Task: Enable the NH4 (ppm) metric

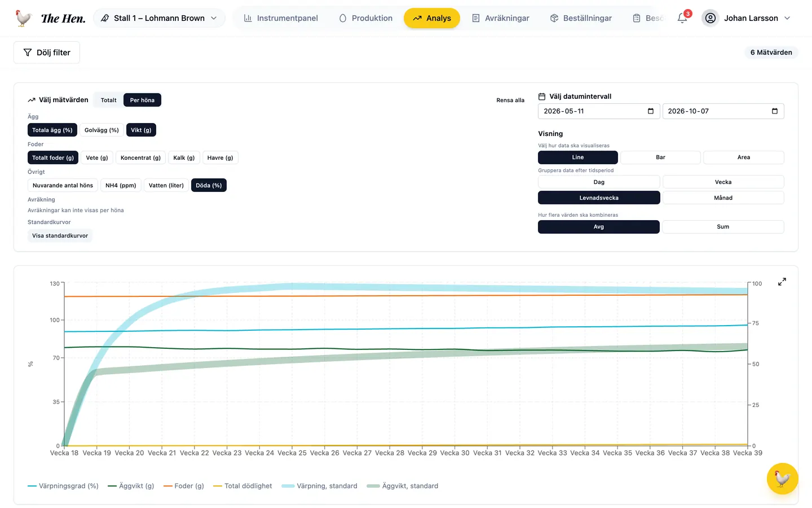Action: coord(121,185)
